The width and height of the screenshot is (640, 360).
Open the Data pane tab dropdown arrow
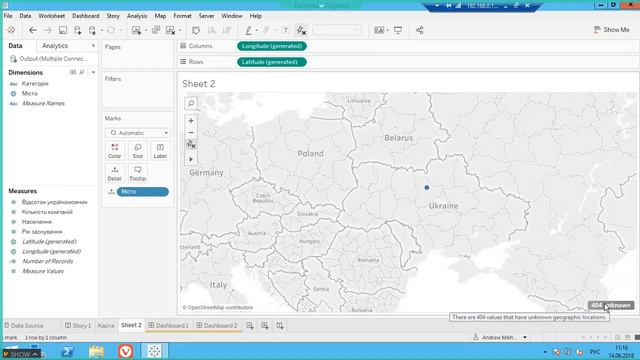[93, 46]
